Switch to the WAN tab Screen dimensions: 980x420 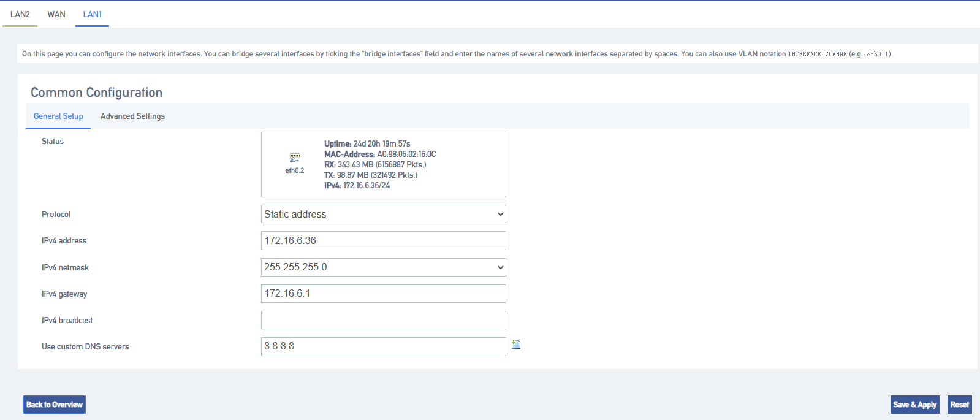[56, 14]
